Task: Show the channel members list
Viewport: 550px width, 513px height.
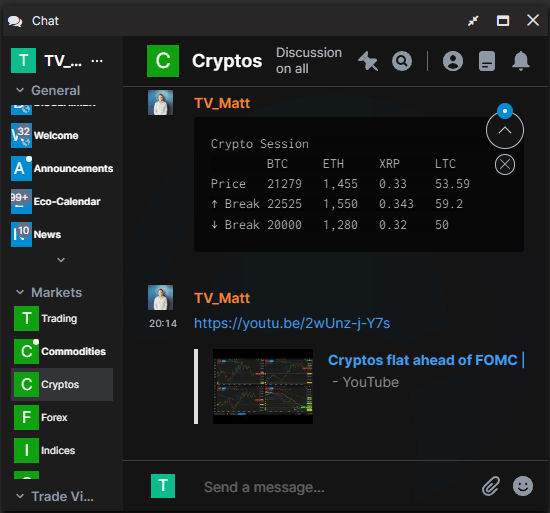Action: coord(452,61)
